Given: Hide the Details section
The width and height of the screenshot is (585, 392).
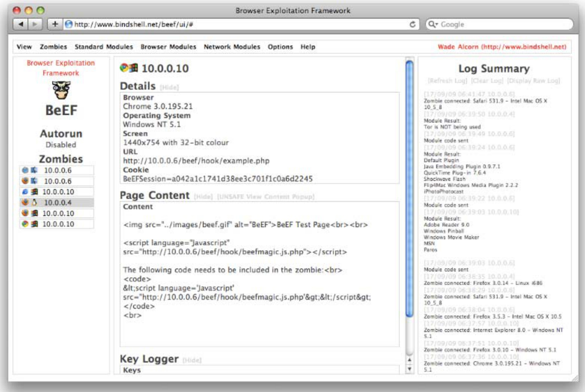Looking at the screenshot, I should [x=169, y=87].
